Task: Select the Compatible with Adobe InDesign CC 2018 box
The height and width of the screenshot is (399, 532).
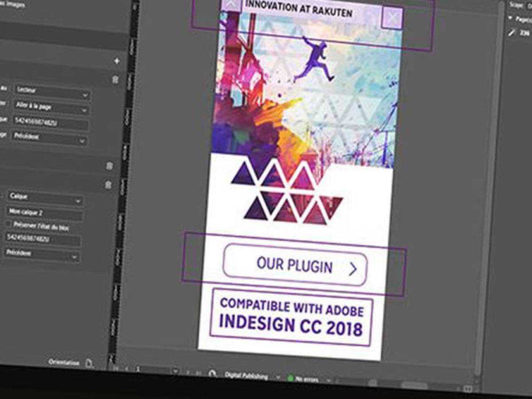Action: click(291, 317)
